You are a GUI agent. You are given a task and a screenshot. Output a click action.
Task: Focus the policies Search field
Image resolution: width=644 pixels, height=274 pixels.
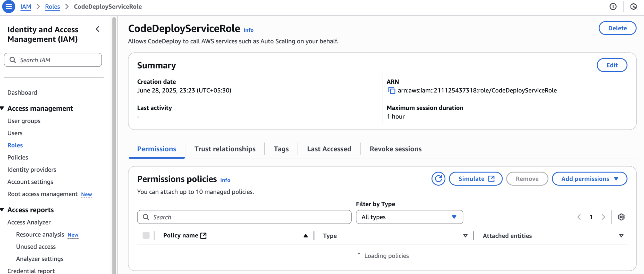coord(244,217)
